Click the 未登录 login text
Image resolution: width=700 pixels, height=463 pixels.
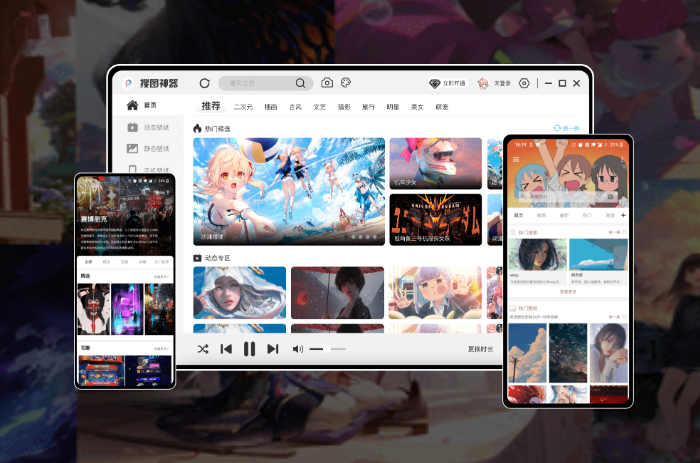click(x=502, y=83)
